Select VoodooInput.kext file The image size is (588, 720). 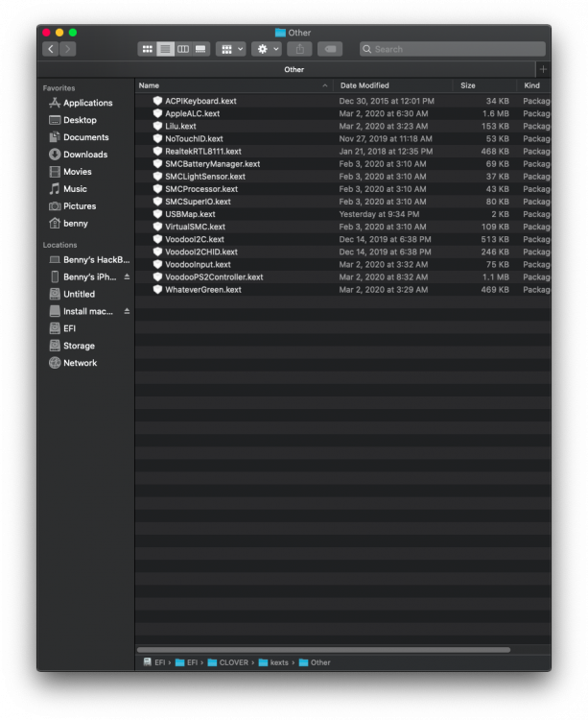342,265
